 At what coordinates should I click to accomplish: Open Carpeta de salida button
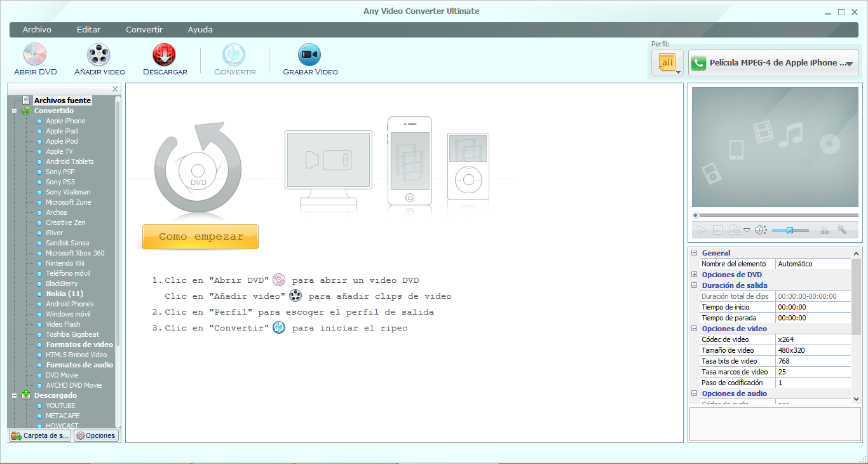(x=40, y=435)
